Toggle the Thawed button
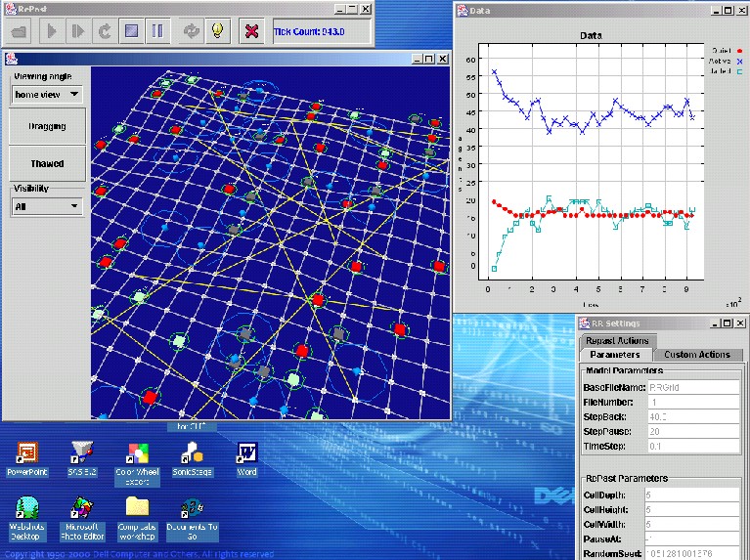 [47, 163]
